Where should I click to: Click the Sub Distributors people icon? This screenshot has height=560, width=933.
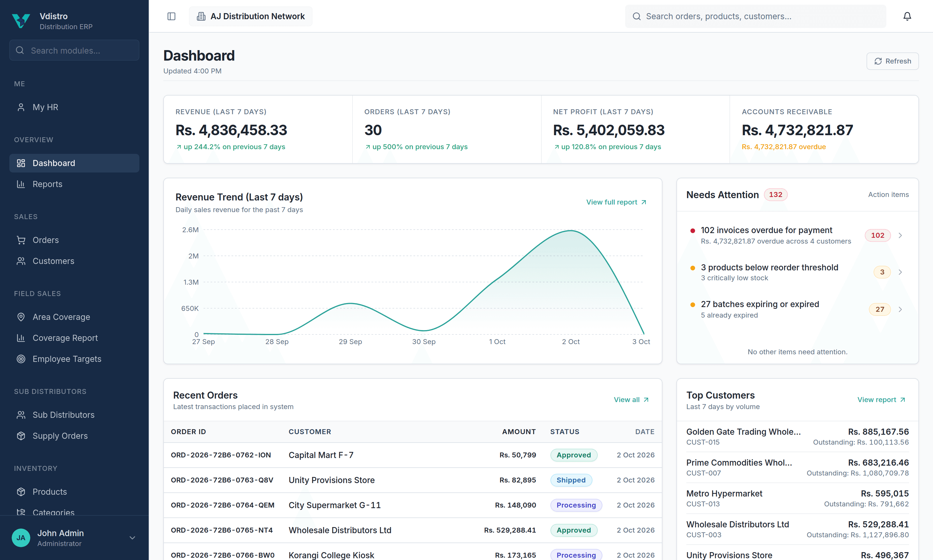click(21, 415)
